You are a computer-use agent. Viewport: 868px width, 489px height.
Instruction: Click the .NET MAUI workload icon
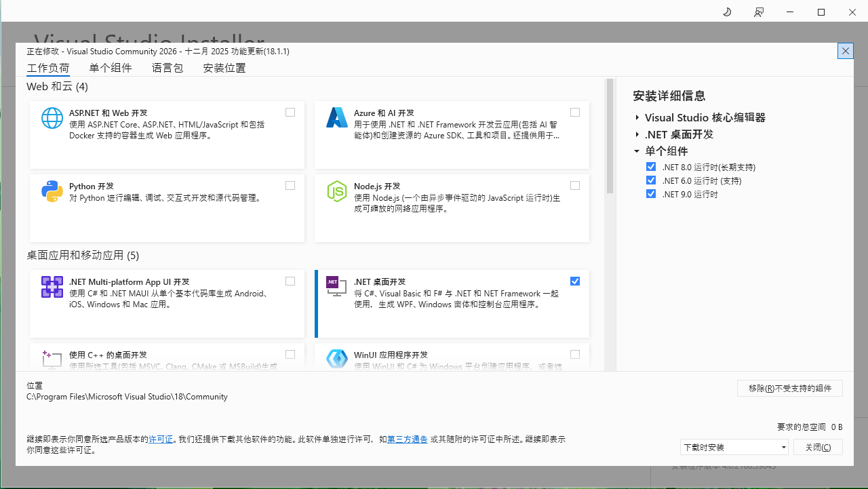(x=52, y=287)
